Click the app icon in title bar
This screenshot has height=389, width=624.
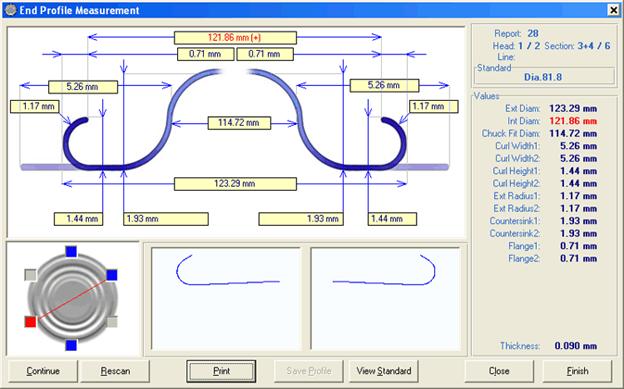(x=10, y=10)
